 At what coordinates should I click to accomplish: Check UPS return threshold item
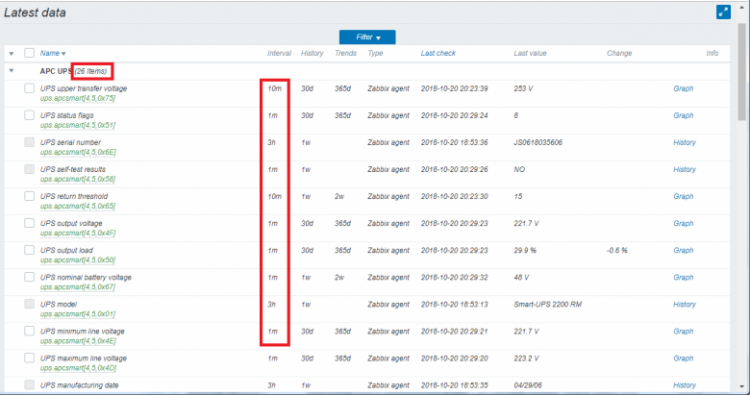click(x=29, y=196)
